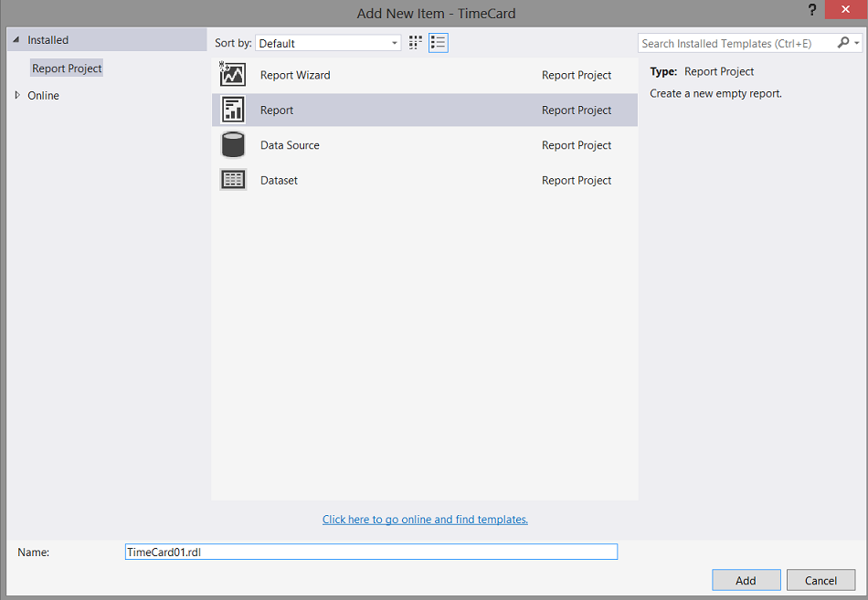This screenshot has width=868, height=600.
Task: Open the search options dropdown arrow
Action: [856, 43]
